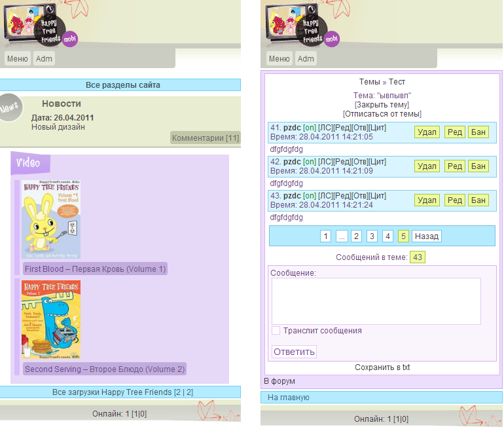Click the Video section label
504x429 pixels.
[30, 163]
